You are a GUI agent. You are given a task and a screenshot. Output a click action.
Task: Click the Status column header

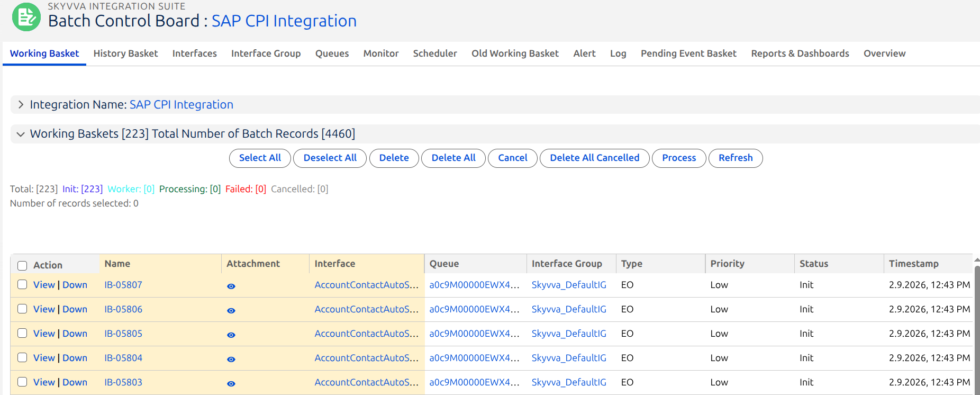point(839,264)
